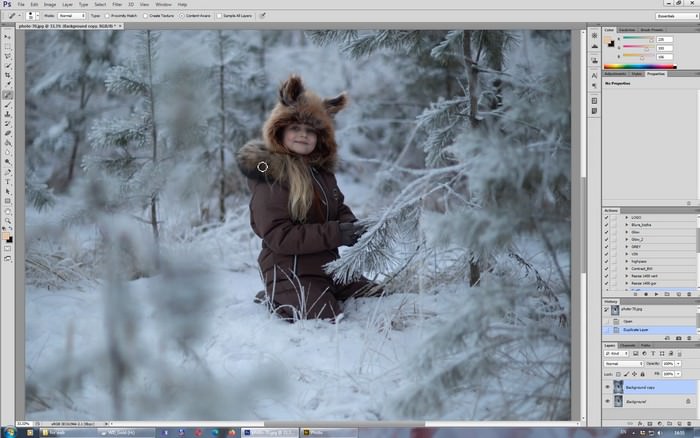Hide the Background copy layer
700x438 pixels.
point(607,386)
